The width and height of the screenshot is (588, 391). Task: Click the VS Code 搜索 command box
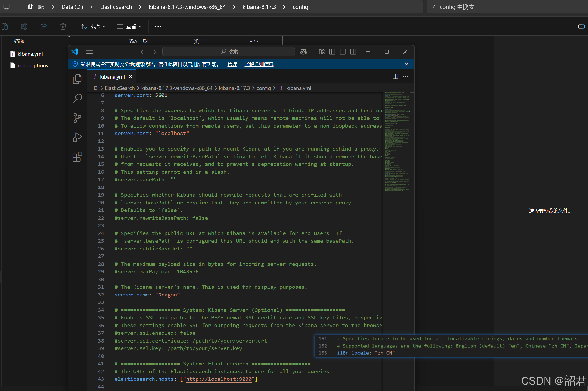tap(229, 52)
